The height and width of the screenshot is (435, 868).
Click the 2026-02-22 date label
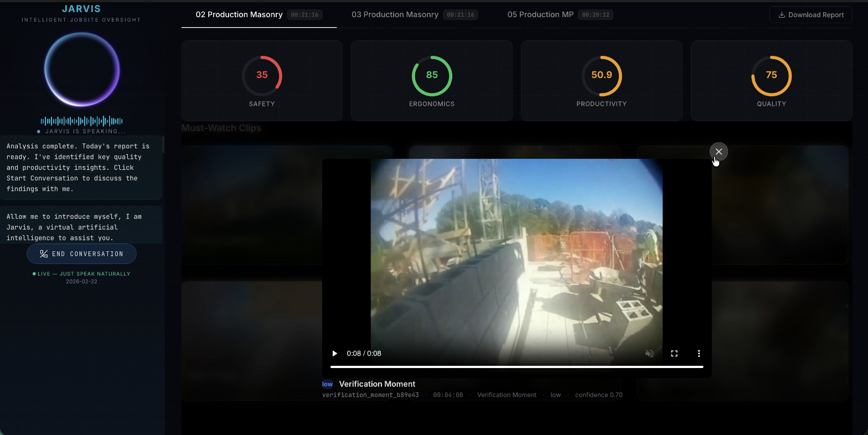click(81, 282)
